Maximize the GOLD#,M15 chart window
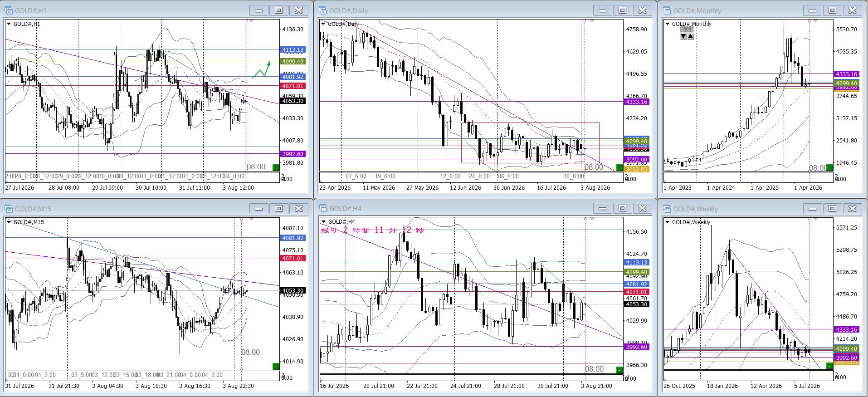 [279, 209]
